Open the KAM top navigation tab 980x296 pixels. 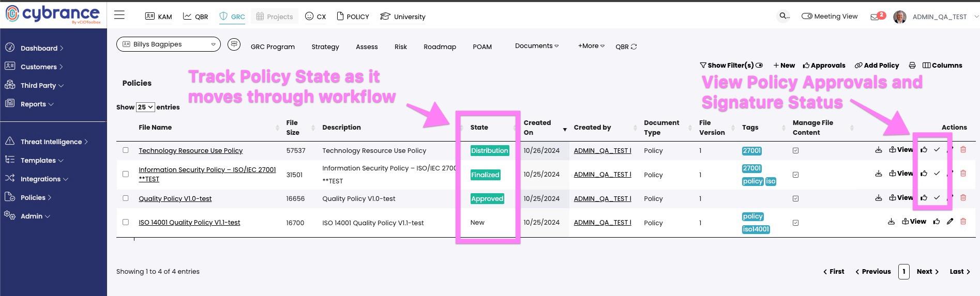[158, 17]
